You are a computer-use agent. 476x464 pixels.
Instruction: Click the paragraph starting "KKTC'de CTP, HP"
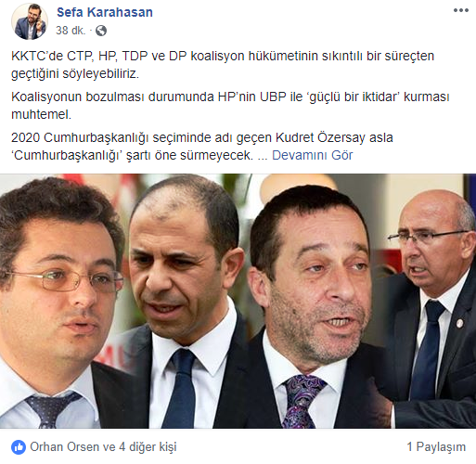click(223, 65)
